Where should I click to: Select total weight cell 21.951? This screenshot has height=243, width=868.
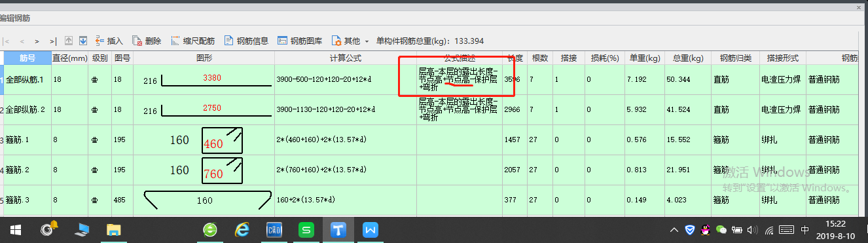pos(688,170)
